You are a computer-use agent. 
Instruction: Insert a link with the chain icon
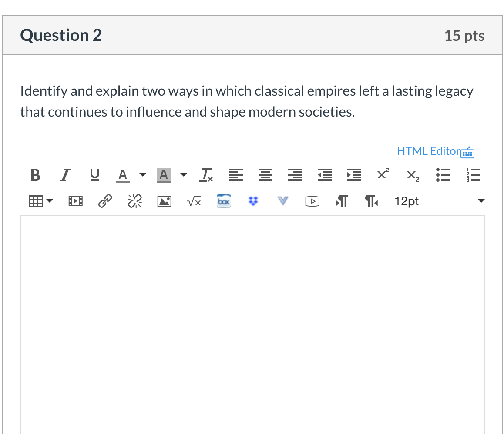tap(104, 201)
